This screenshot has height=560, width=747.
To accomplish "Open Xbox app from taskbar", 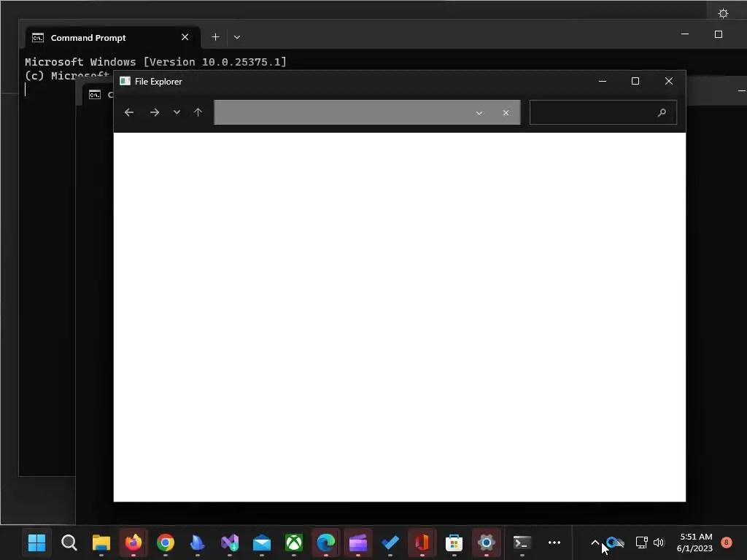I will 294,542.
